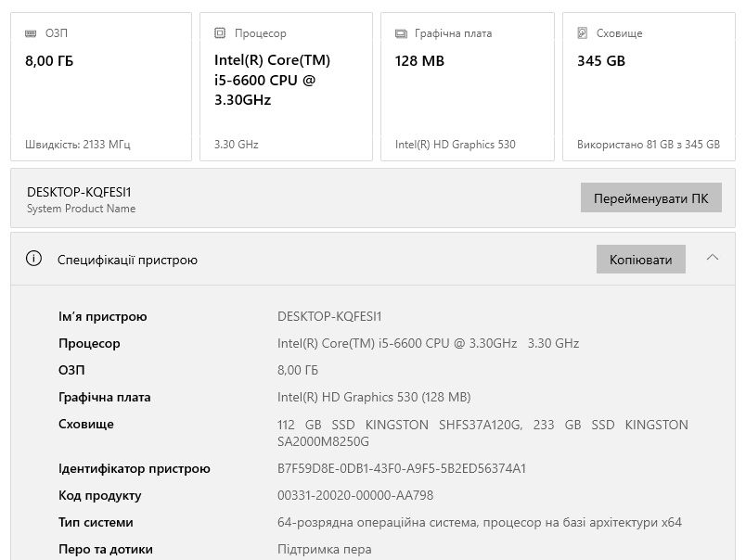The height and width of the screenshot is (560, 746).
Task: Click the storage SSD KINGSTON details text
Action: click(x=482, y=433)
